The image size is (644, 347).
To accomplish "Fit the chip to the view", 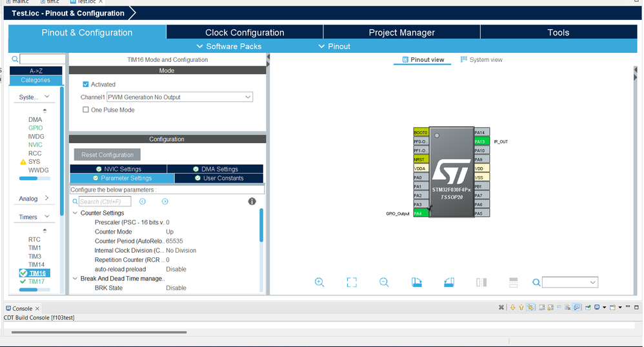I will [352, 282].
